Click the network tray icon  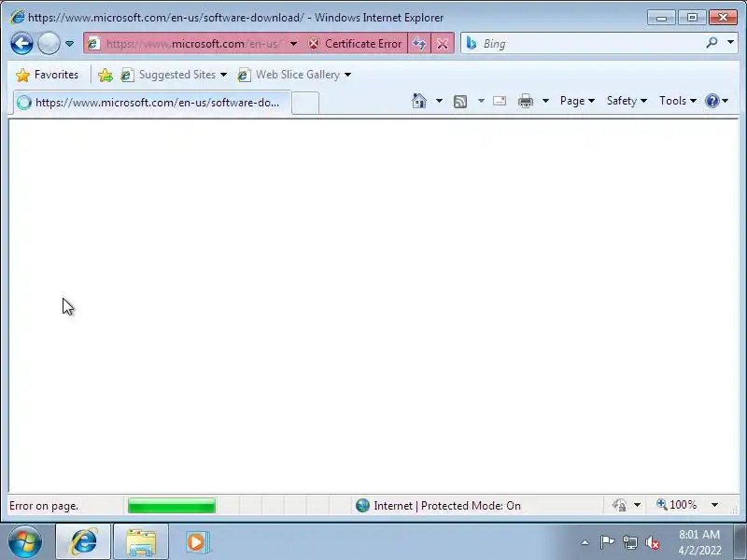coord(629,542)
